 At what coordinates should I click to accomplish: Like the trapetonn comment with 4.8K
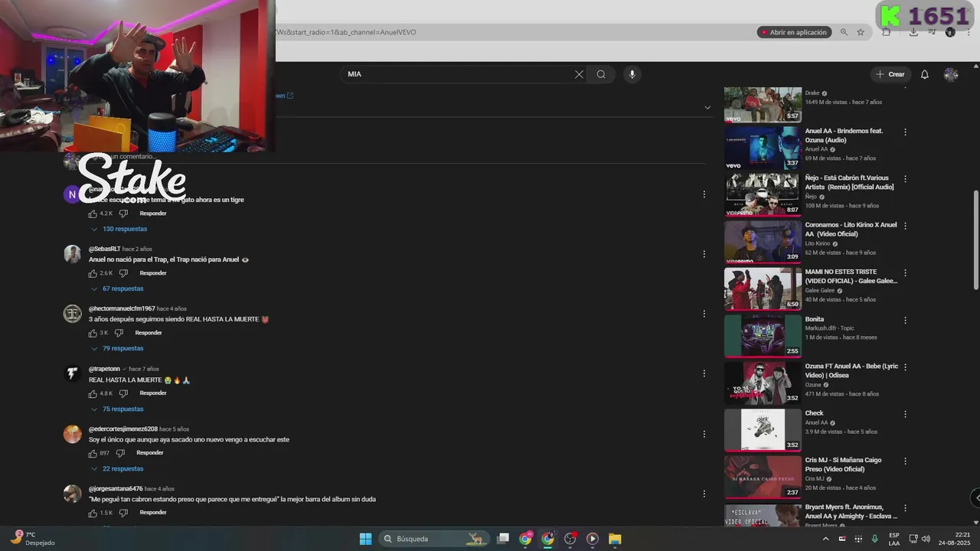(x=93, y=393)
